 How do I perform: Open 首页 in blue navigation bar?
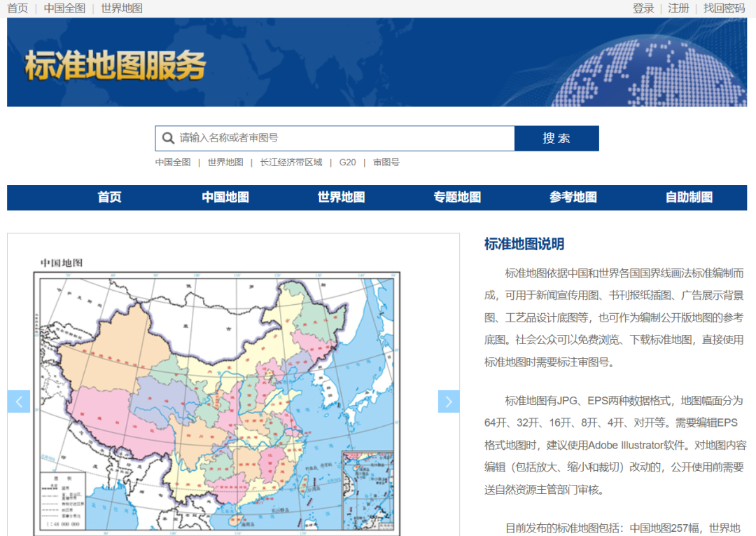point(109,198)
